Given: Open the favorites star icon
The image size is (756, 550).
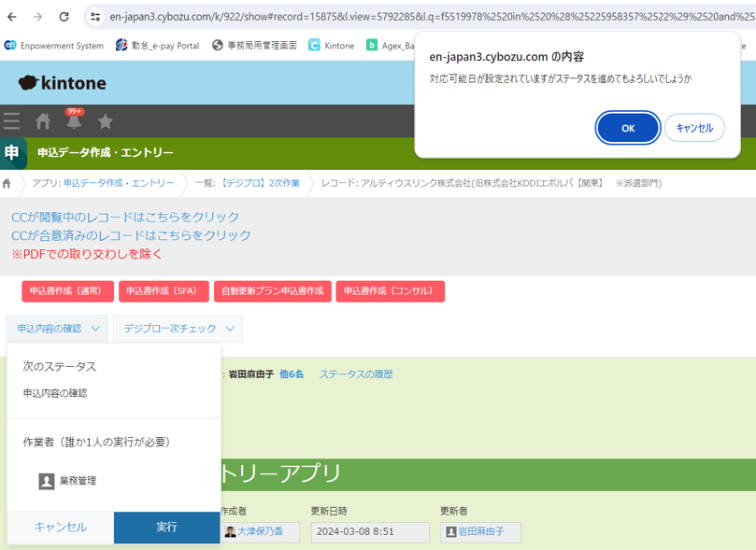Looking at the screenshot, I should pos(106,121).
